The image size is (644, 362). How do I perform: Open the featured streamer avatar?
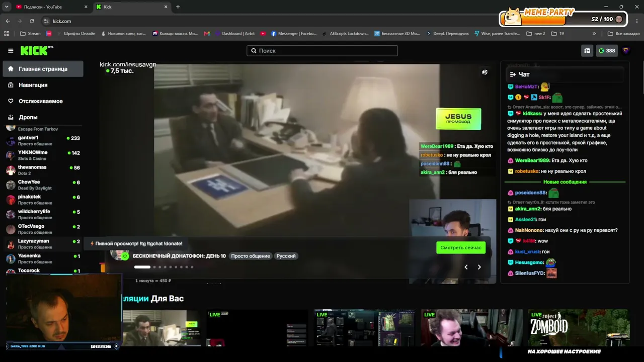120,255
